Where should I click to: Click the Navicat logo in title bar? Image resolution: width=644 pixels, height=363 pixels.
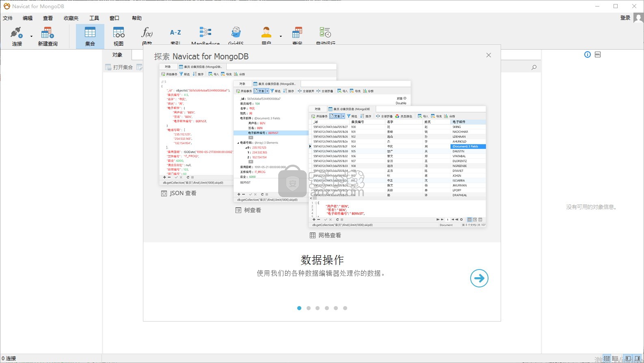(x=6, y=6)
